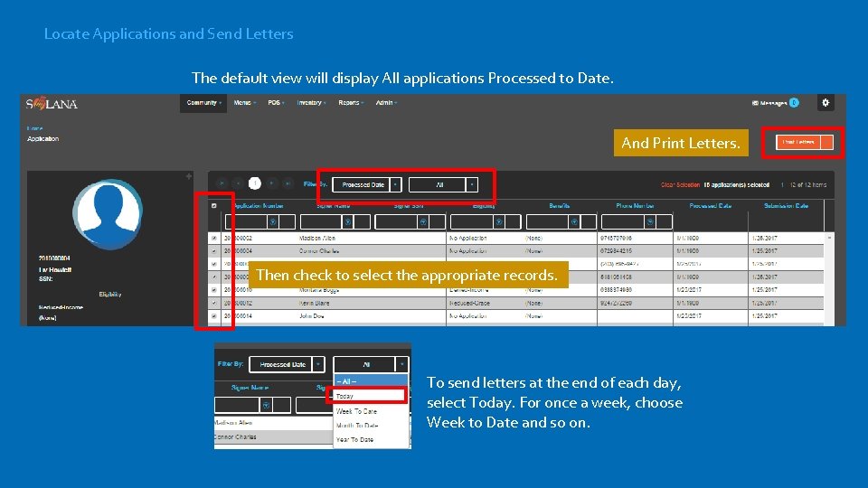Select Month To Date option
The image size is (868, 488).
click(x=357, y=426)
